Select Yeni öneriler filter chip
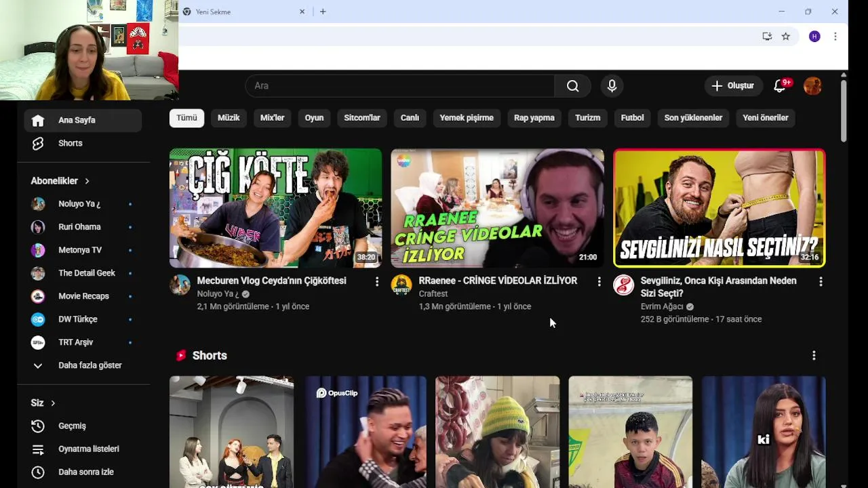The image size is (868, 488). tap(765, 118)
